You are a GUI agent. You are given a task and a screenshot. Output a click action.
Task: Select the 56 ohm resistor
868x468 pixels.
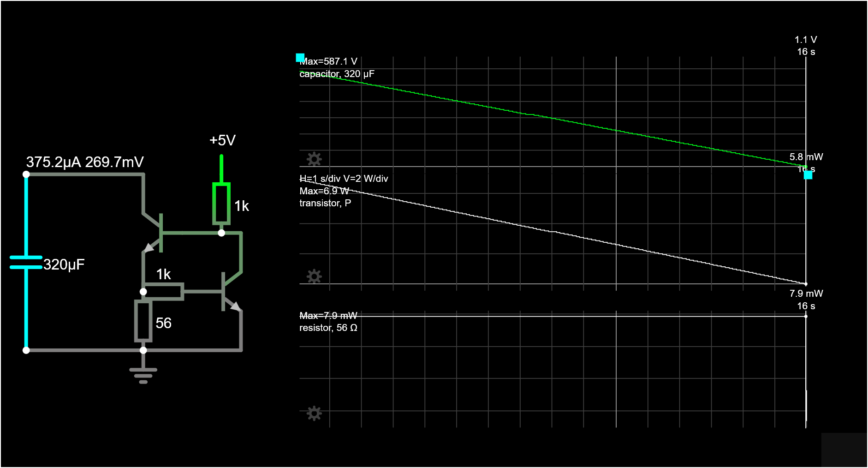click(x=143, y=321)
